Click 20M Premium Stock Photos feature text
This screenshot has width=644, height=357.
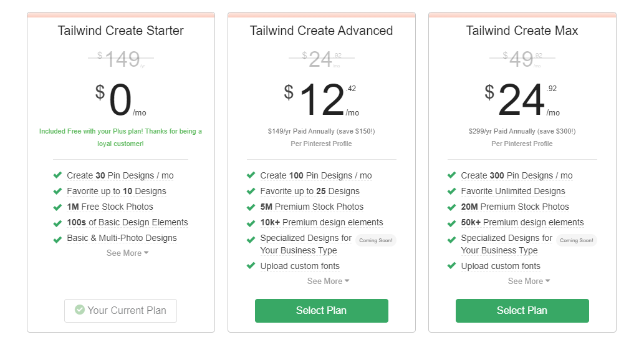coord(515,207)
